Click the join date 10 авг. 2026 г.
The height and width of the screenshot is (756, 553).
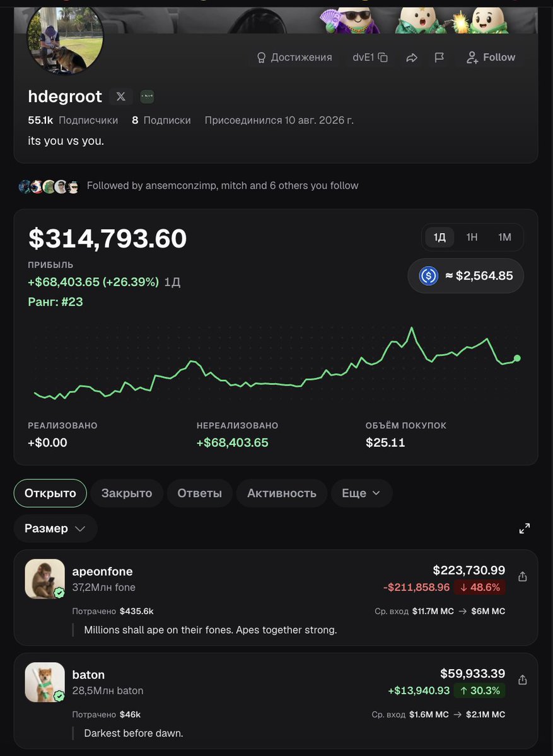point(279,120)
